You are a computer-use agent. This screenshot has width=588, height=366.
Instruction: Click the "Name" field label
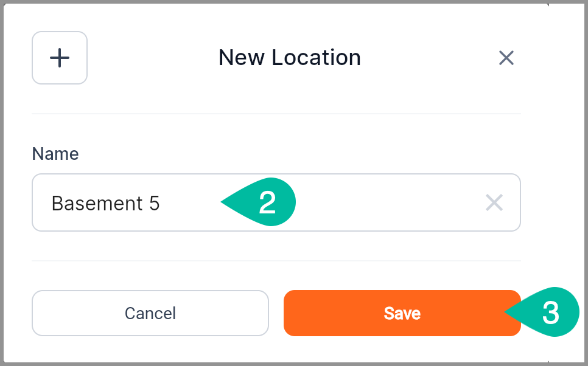click(55, 154)
